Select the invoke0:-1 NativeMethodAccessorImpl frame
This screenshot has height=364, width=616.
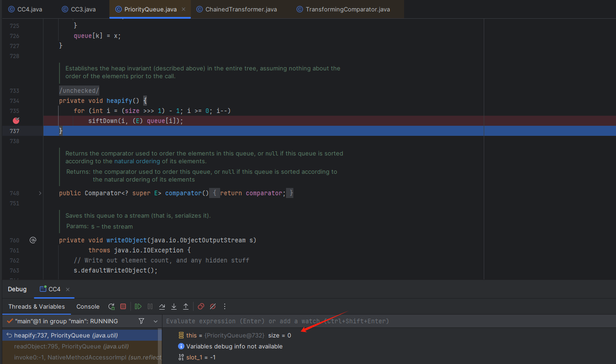point(81,357)
